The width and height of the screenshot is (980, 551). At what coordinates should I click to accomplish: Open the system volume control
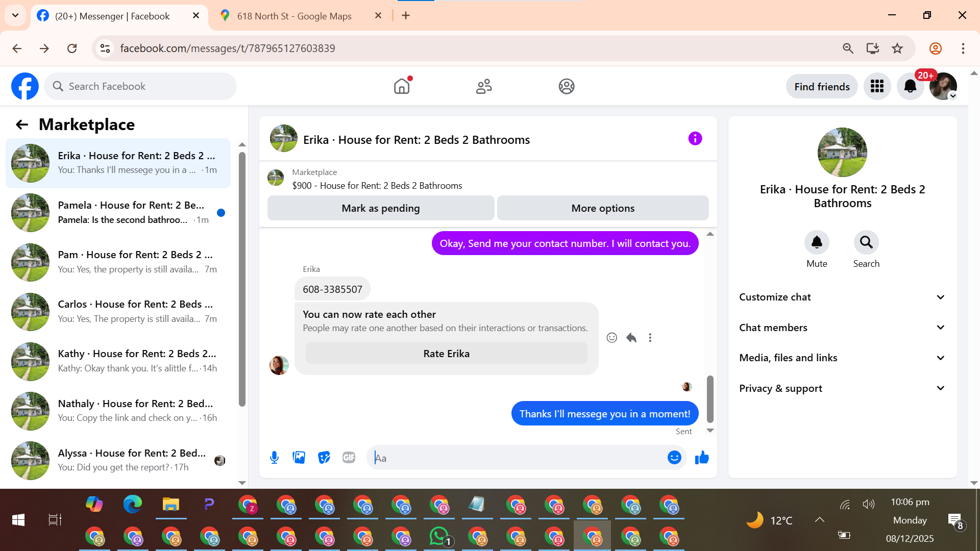[x=869, y=505]
